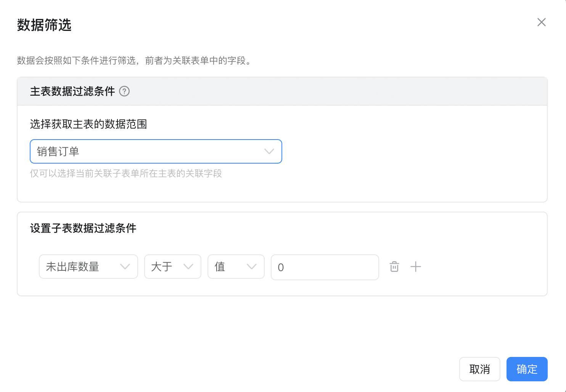
Task: Click the 数据筛选 dialog title
Action: pos(44,25)
